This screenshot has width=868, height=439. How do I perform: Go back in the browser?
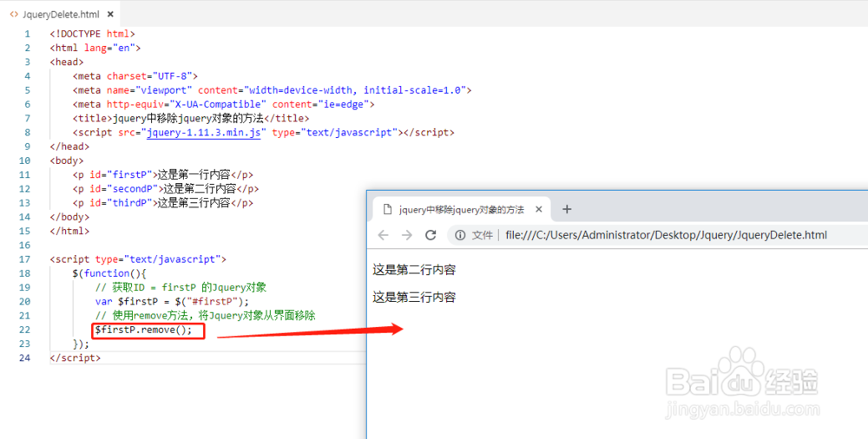pyautogui.click(x=383, y=235)
